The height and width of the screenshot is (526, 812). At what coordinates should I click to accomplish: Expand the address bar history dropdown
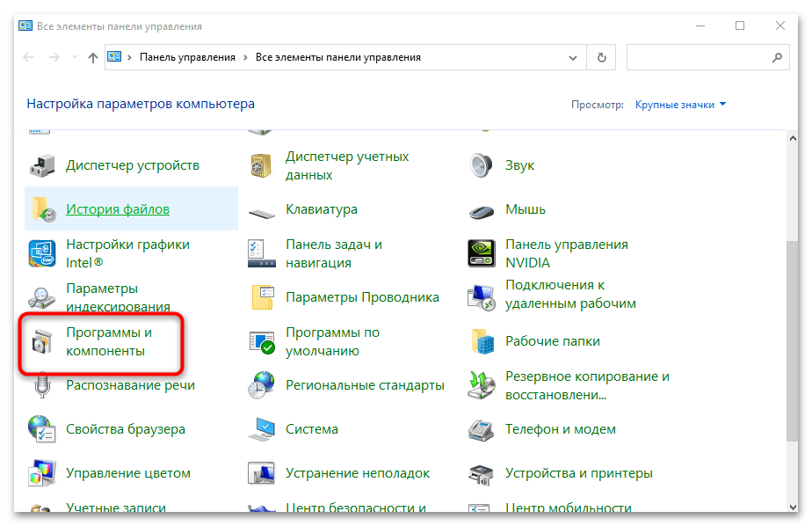[576, 57]
